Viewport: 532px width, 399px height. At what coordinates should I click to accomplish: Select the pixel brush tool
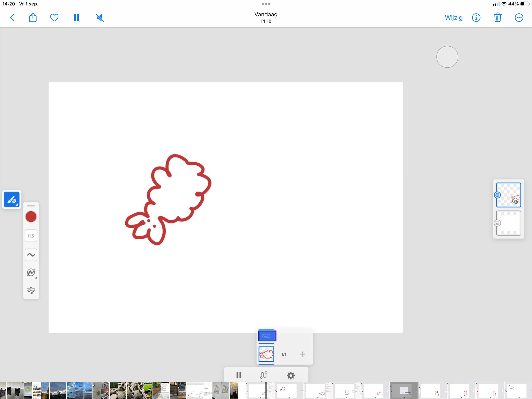[x=11, y=199]
